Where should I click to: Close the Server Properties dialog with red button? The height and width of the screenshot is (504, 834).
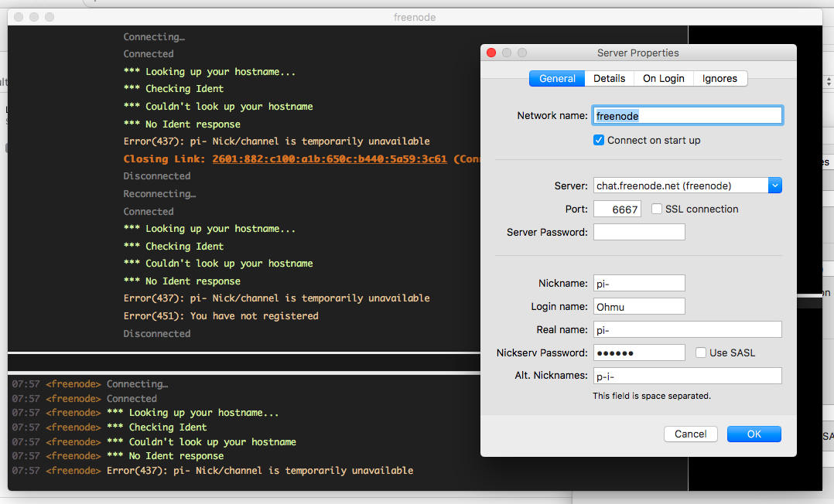click(491, 53)
